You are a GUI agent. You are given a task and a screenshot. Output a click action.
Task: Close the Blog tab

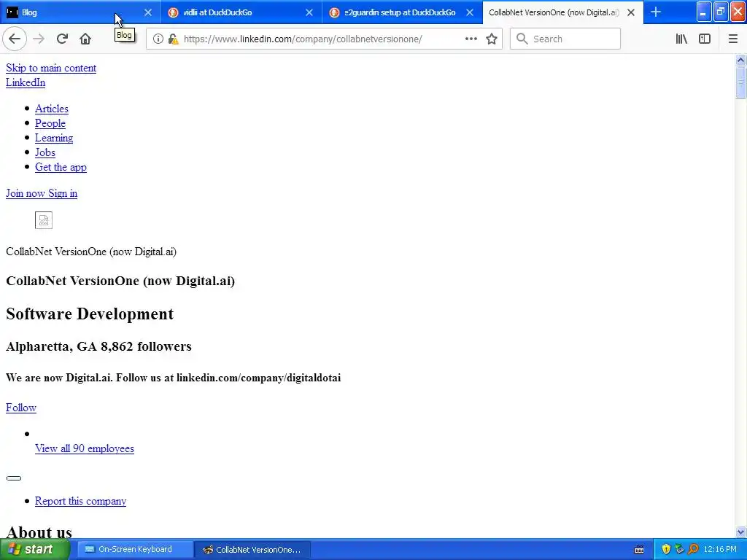coord(147,12)
